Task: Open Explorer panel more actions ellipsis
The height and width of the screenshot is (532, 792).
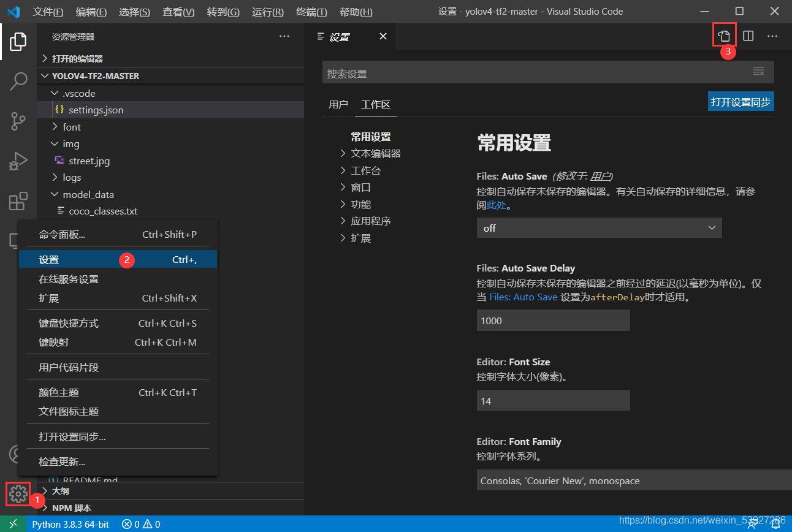Action: click(284, 37)
